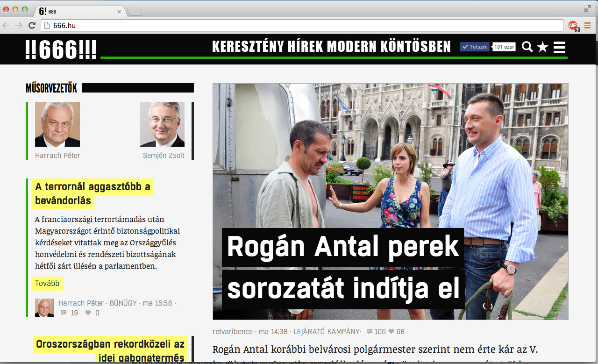Click the !!666!!! site logo
The width and height of the screenshot is (598, 364).
61,49
